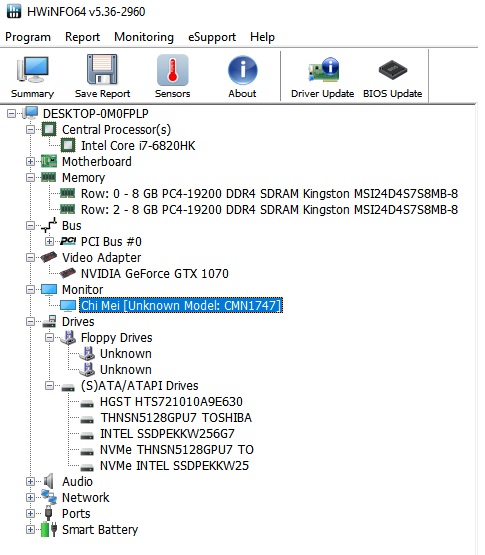Click the Central Processor(s) chip icon
485x555 pixels.
pos(49,129)
